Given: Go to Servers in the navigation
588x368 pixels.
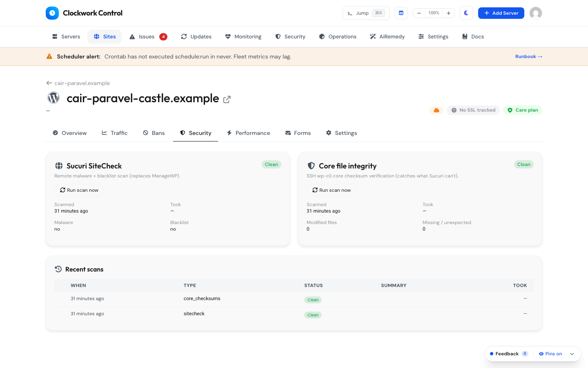Looking at the screenshot, I should pyautogui.click(x=66, y=37).
